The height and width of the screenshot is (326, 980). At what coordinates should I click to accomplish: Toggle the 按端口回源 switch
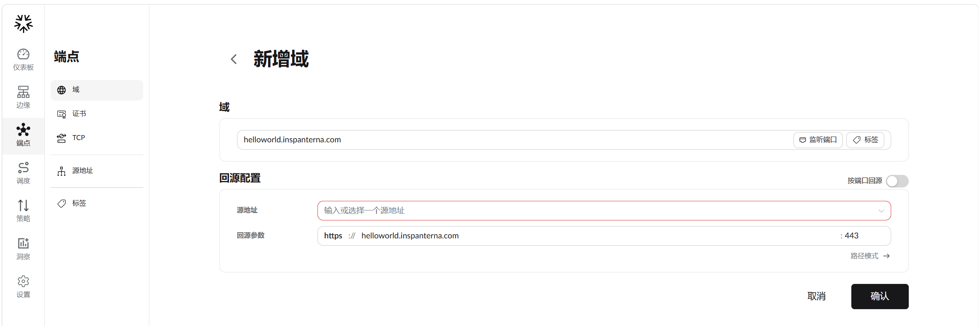coord(897,181)
